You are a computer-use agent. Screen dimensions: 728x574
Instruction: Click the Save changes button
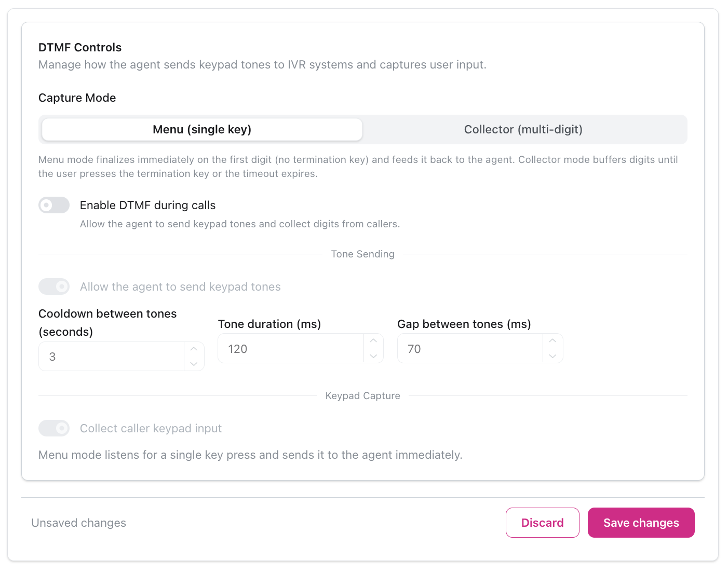(641, 523)
